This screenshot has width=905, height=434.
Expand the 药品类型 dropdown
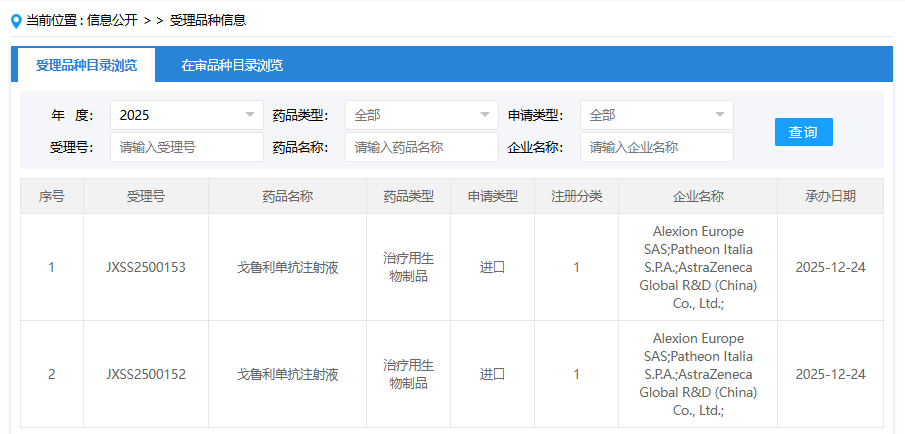point(421,115)
